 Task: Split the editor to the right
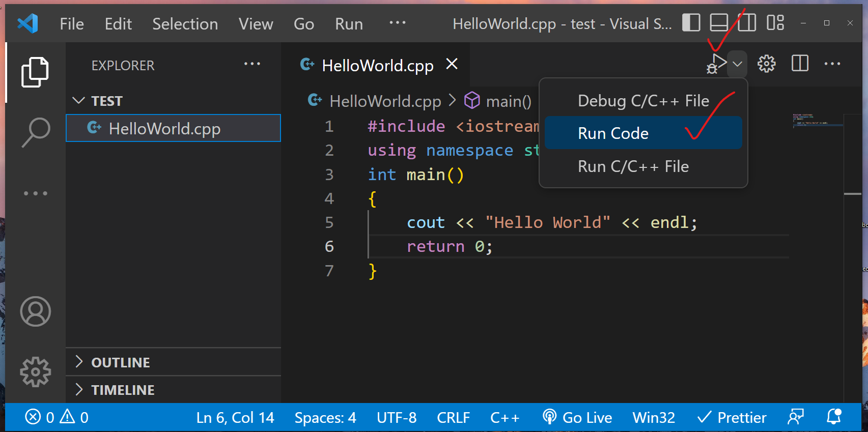tap(800, 64)
